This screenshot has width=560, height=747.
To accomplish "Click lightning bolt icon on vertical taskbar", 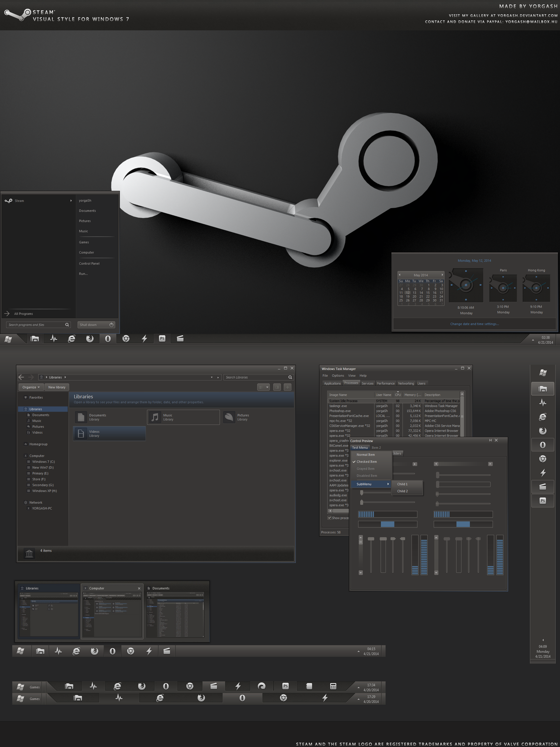I will (x=543, y=473).
